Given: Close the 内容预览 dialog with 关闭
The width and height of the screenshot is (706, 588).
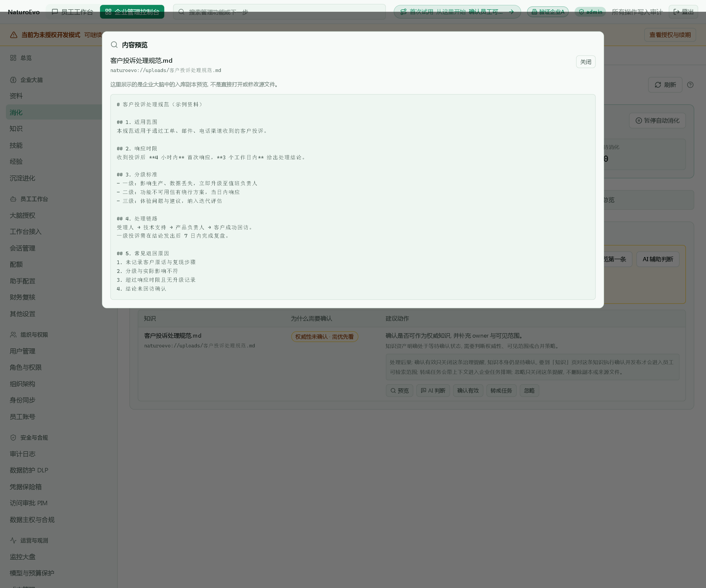Looking at the screenshot, I should [586, 62].
